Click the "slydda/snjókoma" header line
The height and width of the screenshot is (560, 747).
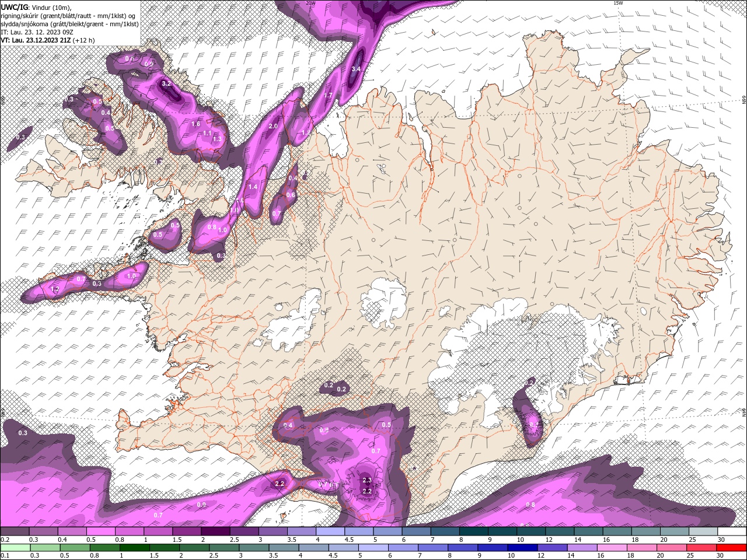click(69, 24)
